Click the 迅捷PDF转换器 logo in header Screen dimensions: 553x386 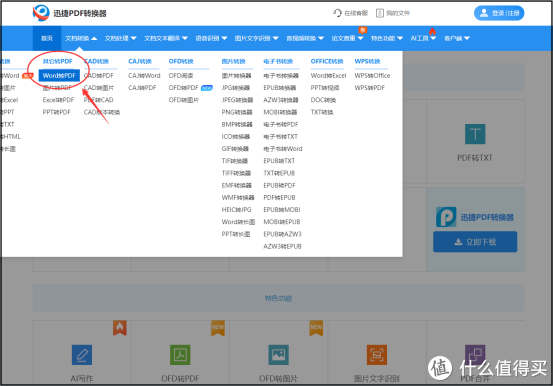(x=69, y=13)
